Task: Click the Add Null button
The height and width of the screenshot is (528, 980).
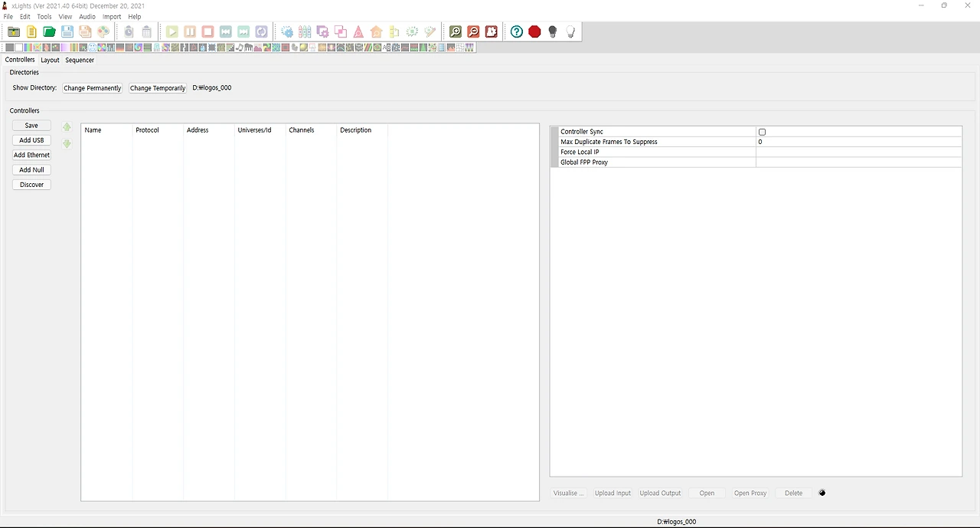Action: [x=31, y=170]
